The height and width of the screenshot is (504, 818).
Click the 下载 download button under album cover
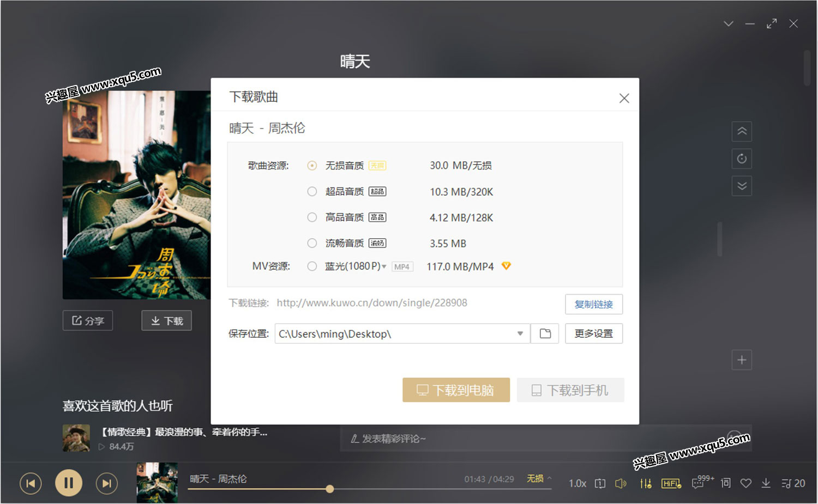click(167, 320)
